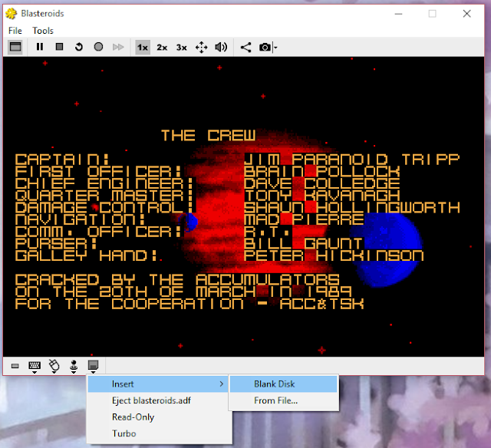
Task: Open the File menu
Action: pos(15,31)
